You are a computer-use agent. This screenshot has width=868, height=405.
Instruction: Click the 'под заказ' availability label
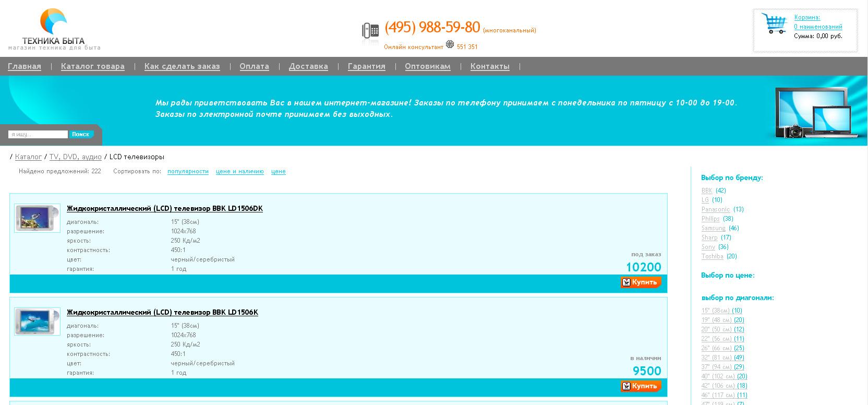(x=646, y=255)
